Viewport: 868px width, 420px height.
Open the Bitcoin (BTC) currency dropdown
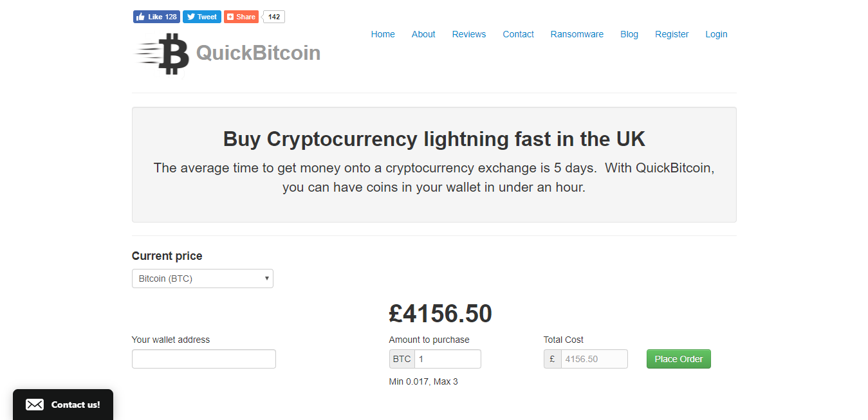(x=202, y=278)
